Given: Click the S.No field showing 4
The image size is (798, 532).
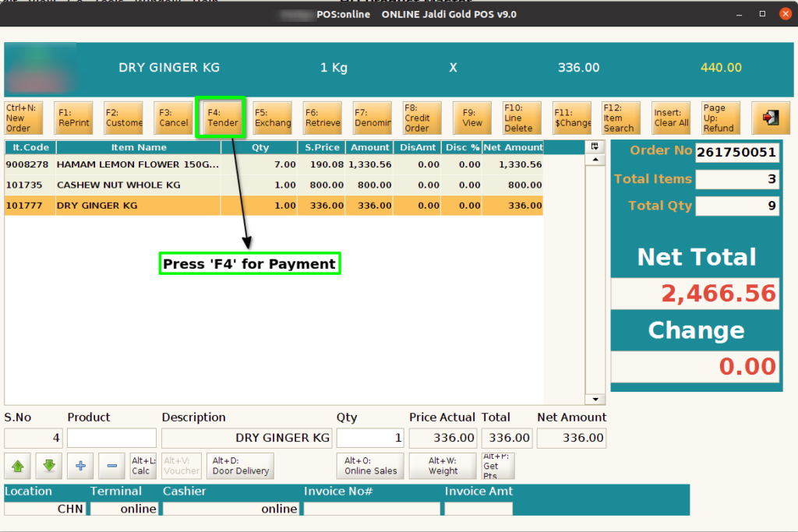Looking at the screenshot, I should [33, 438].
